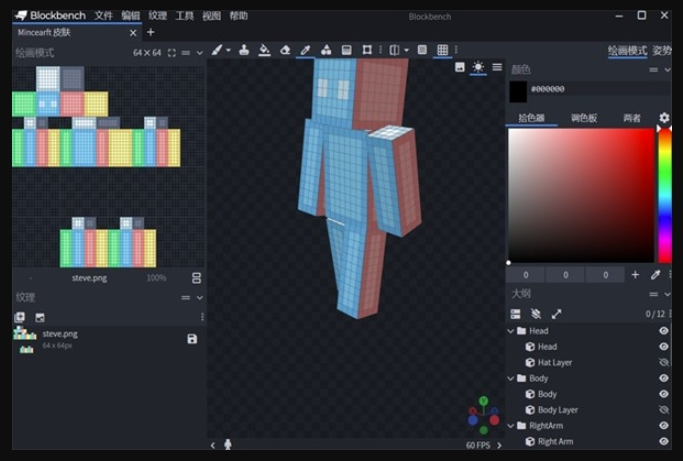The height and width of the screenshot is (461, 683).
Task: Collapse the Body group
Action: pyautogui.click(x=511, y=379)
